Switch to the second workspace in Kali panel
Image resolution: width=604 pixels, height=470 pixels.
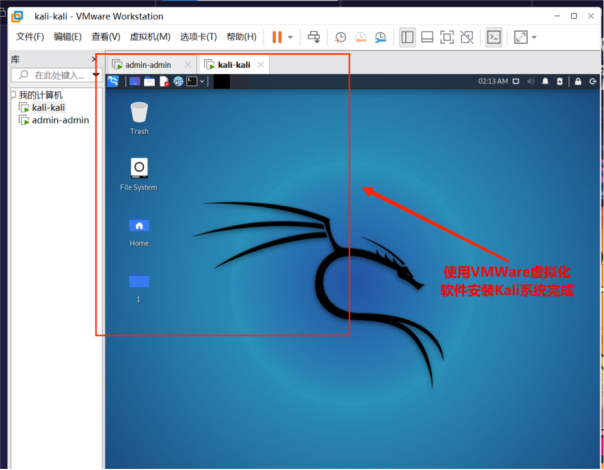pos(239,82)
